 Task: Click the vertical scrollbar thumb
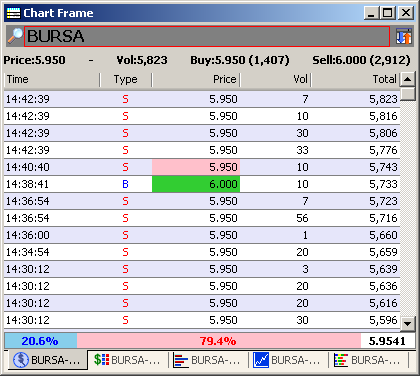point(408,94)
